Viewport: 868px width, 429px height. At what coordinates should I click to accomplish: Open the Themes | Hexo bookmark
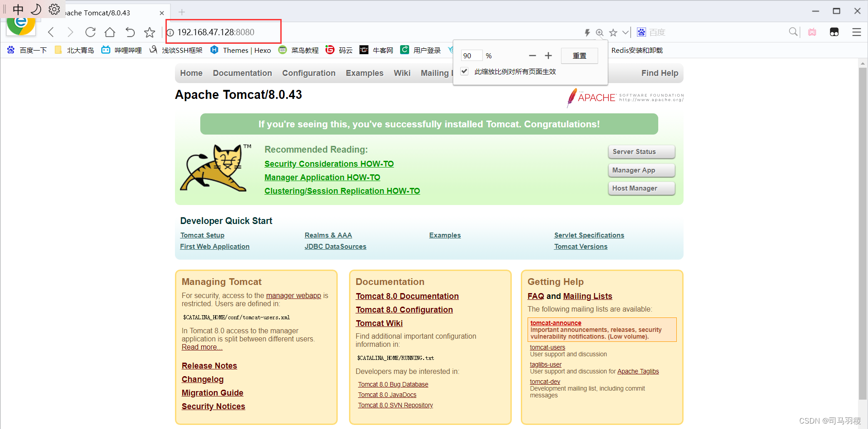pyautogui.click(x=241, y=50)
